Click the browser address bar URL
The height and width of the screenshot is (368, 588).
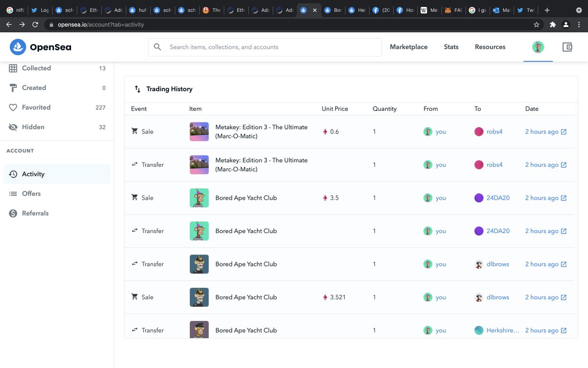[101, 25]
